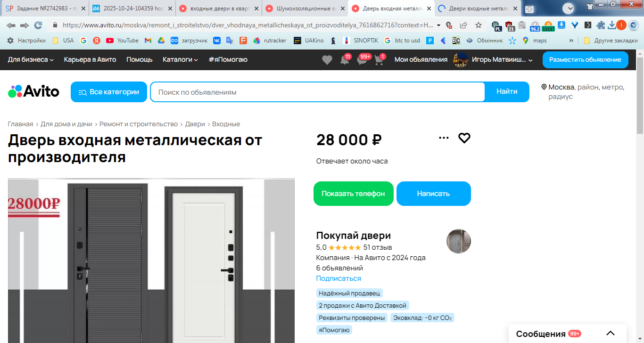Open the Все категории menu button
The width and height of the screenshot is (644, 343).
(109, 92)
